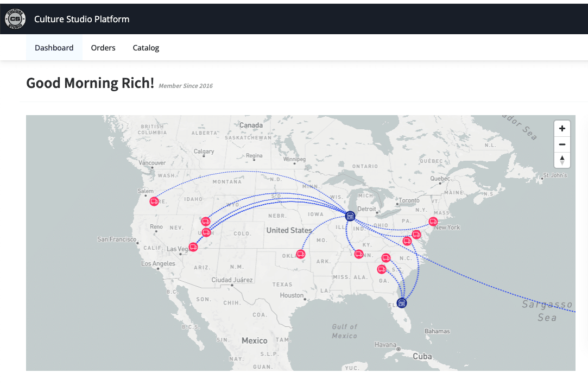Click the Florida warehouse marker

pyautogui.click(x=402, y=302)
